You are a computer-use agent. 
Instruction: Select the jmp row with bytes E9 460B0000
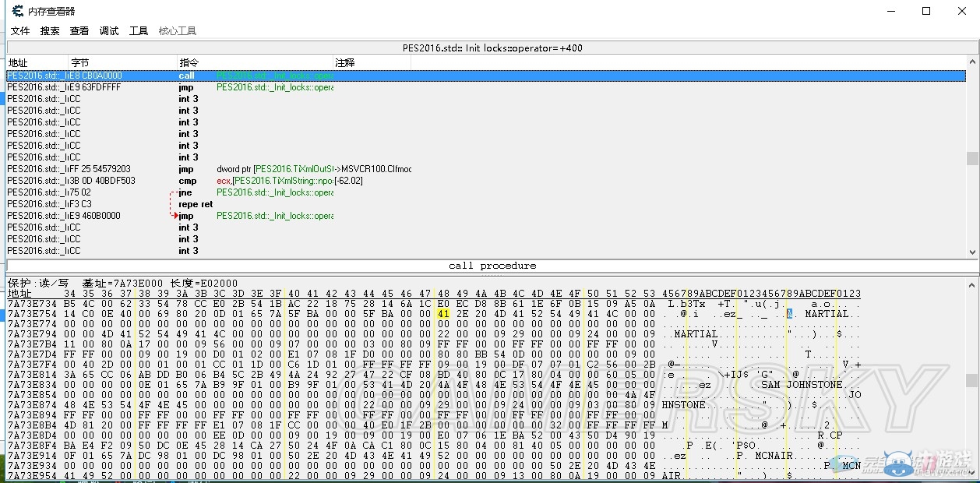click(x=485, y=216)
